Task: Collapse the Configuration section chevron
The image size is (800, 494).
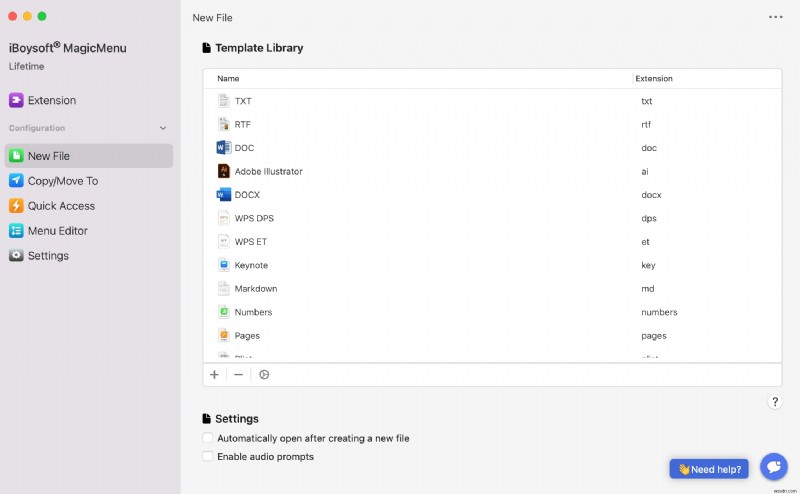Action: point(163,128)
